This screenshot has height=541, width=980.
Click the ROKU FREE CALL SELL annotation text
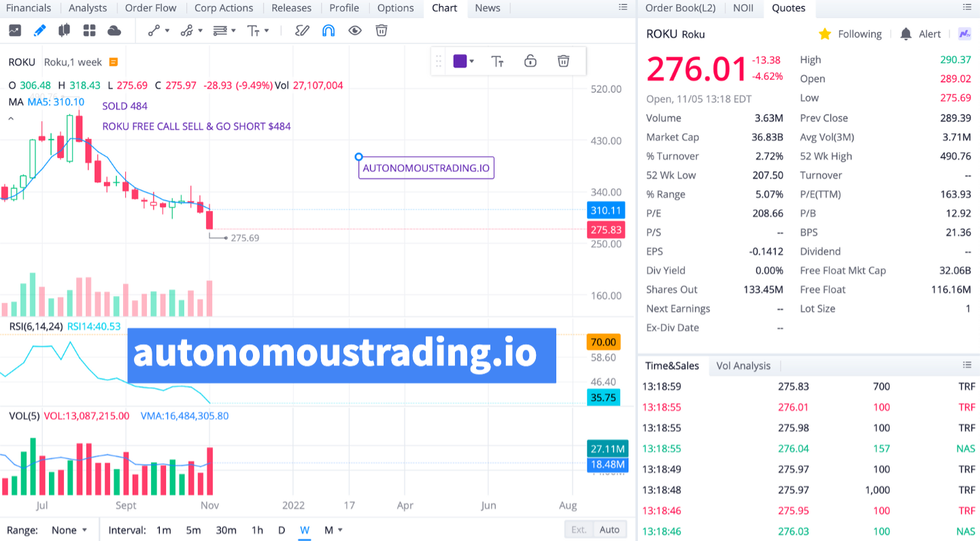pyautogui.click(x=197, y=127)
